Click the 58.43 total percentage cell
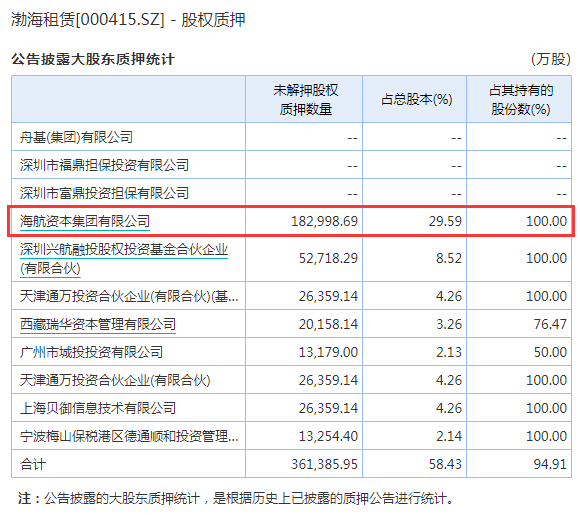Screen dimensions: 580x515 445,464
